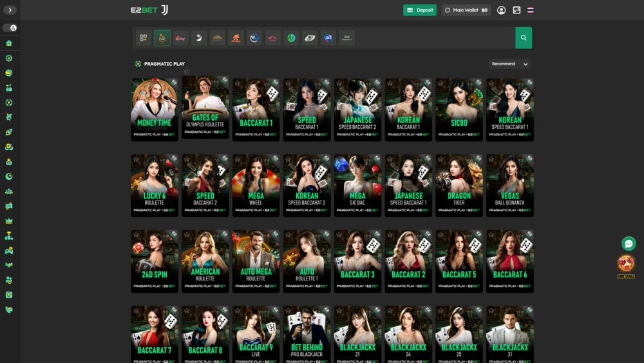Image resolution: width=644 pixels, height=363 pixels.
Task: Favorite American Roulette with its star
Action: (x=187, y=235)
